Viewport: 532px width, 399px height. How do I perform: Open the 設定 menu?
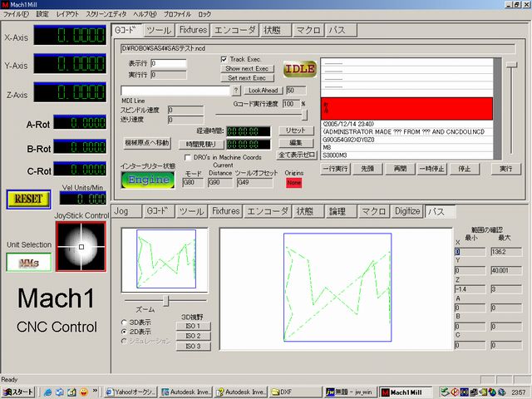pyautogui.click(x=42, y=14)
